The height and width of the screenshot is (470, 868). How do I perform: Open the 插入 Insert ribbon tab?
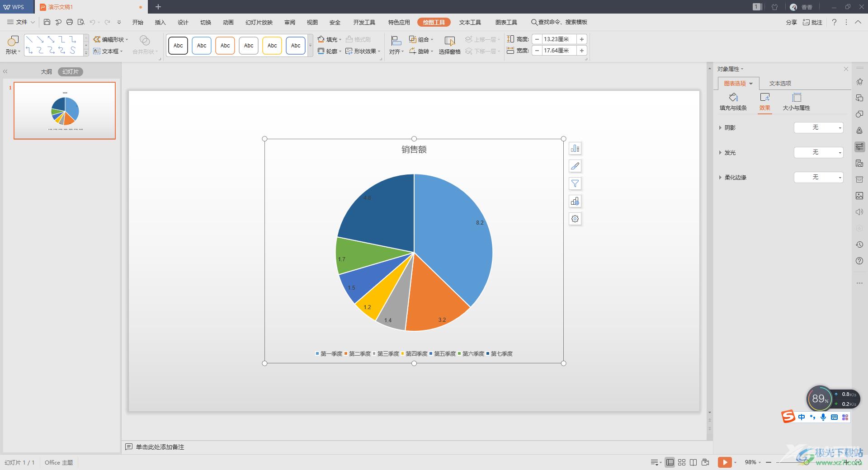160,22
